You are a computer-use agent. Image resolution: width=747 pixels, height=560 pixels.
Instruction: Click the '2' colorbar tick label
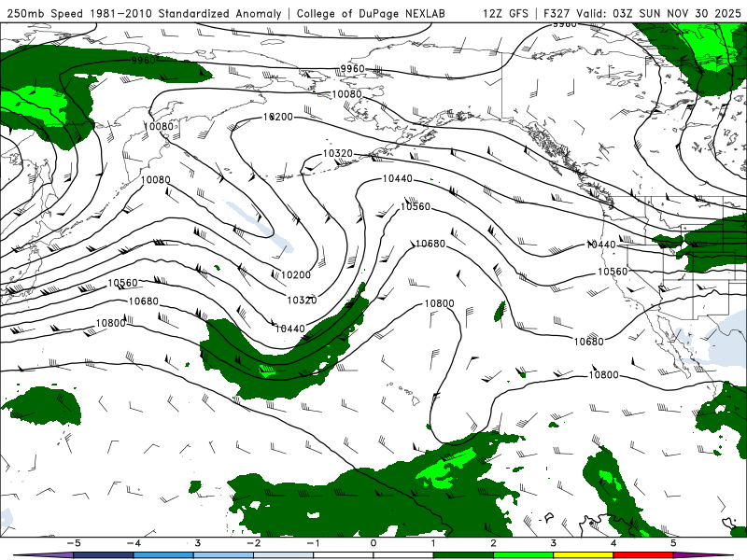(x=493, y=543)
